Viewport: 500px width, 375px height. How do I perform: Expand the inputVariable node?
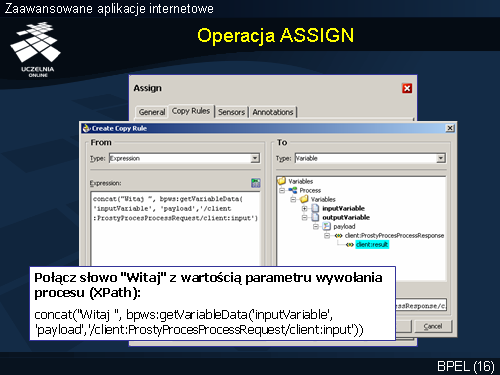point(305,208)
